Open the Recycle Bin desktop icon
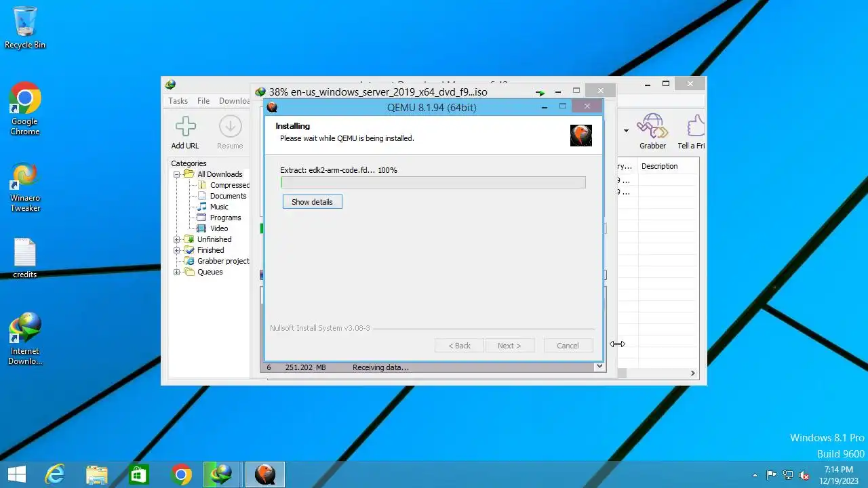 (x=25, y=22)
